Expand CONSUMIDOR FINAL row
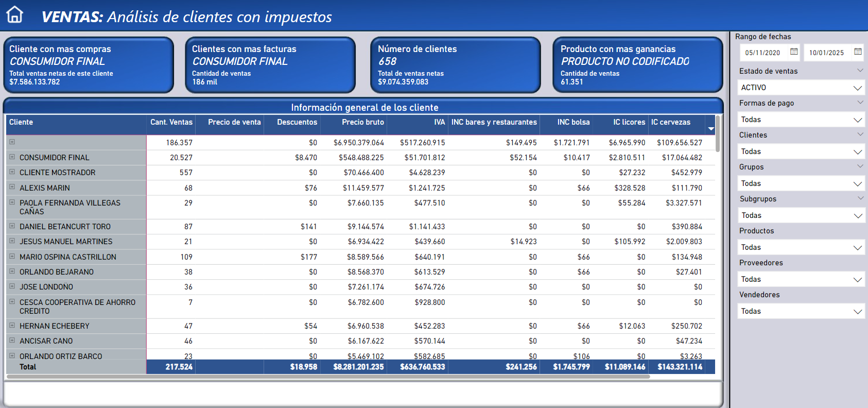 12,157
